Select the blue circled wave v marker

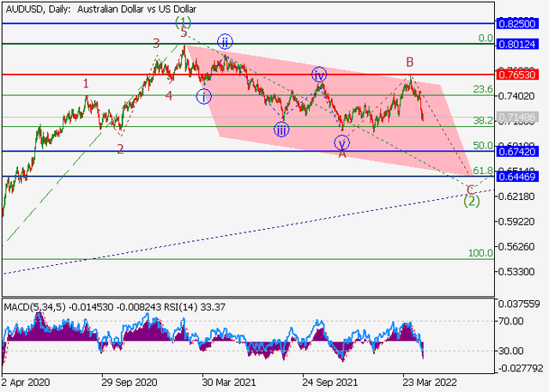coord(342,142)
